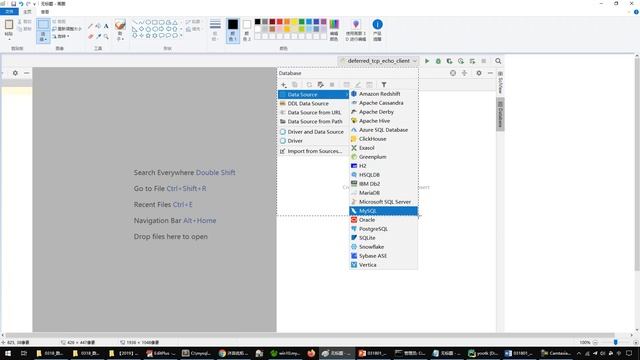Click MySQL in the database list

pos(383,211)
